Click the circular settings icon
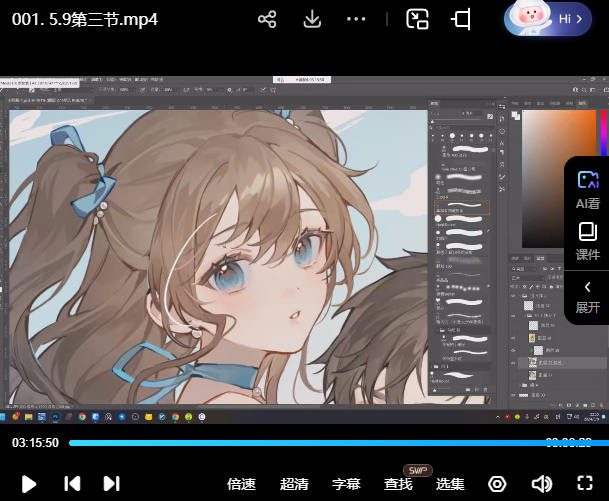 click(x=497, y=484)
